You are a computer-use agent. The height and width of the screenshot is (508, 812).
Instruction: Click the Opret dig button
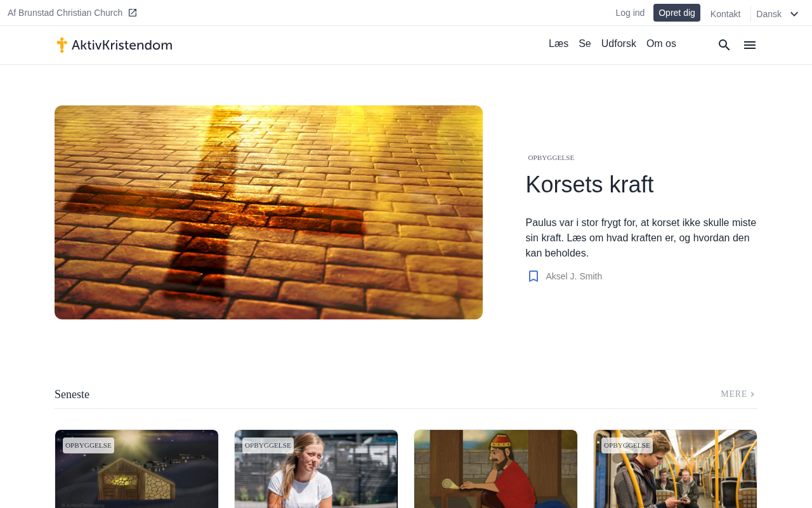(x=676, y=13)
